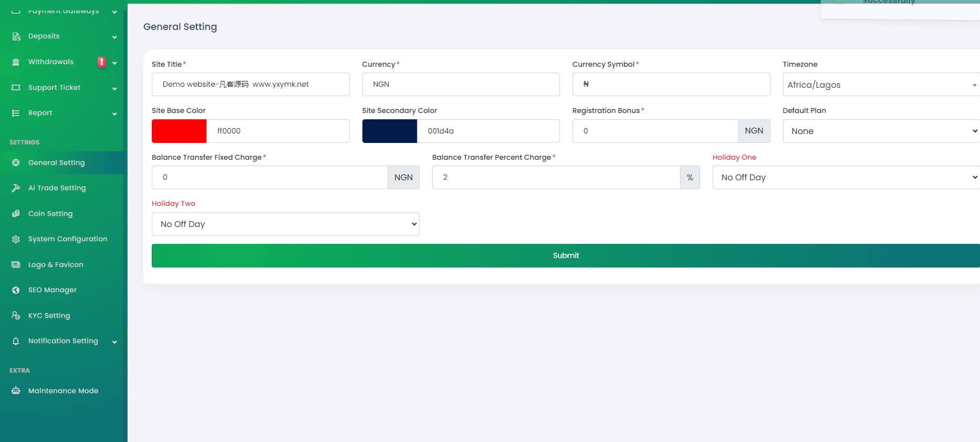Viewport: 980px width, 442px height.
Task: Click the Coin Setting coins icon
Action: tap(16, 214)
